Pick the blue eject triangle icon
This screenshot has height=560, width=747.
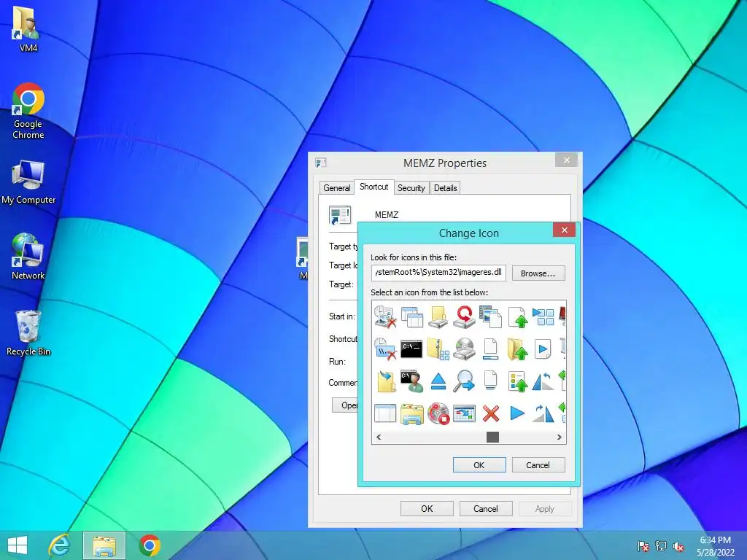pyautogui.click(x=438, y=381)
